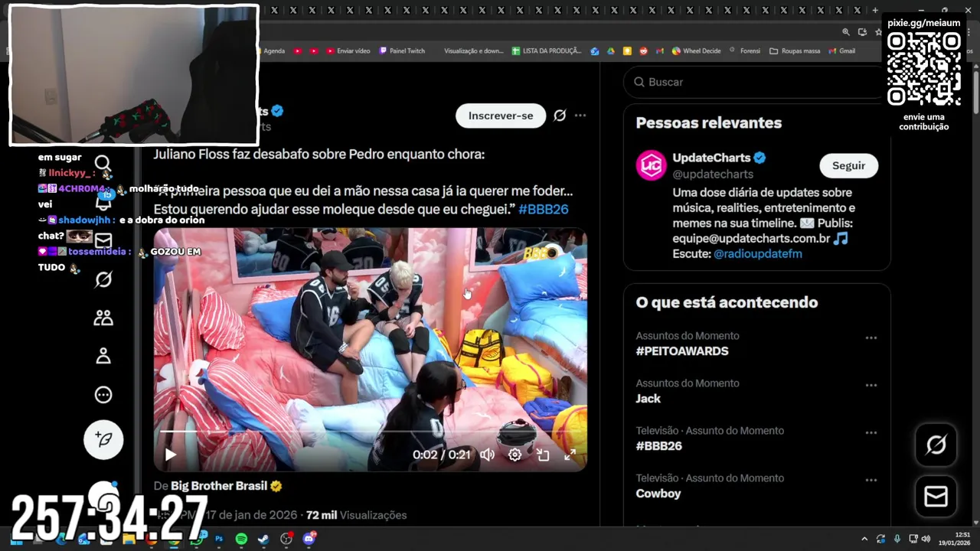Screen dimensions: 980x551
Task: Click the Inscrever-se button
Action: coord(501,116)
